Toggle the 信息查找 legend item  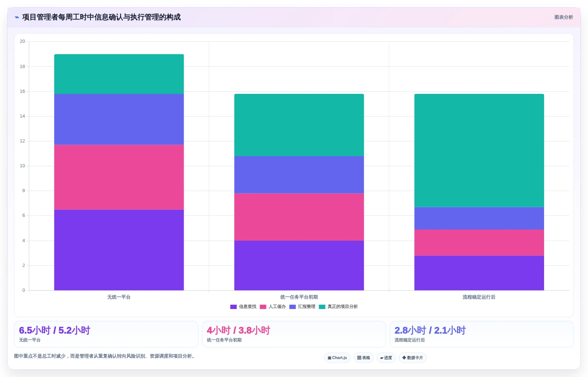coord(243,306)
